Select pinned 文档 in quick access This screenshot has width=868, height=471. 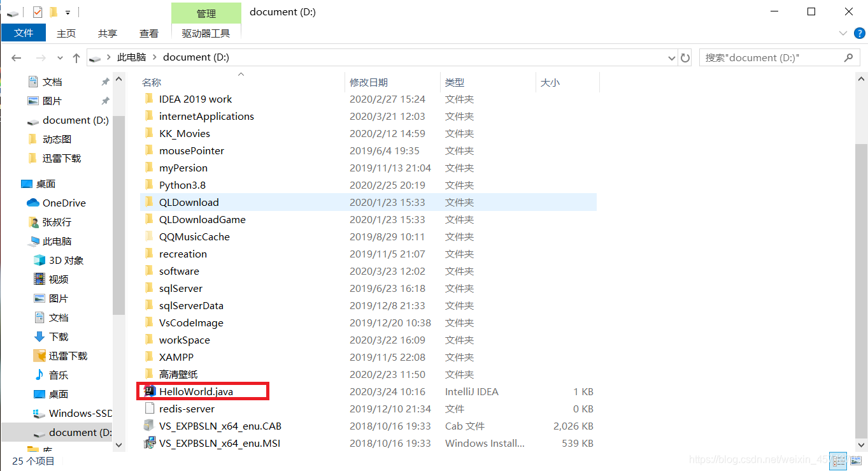[52, 82]
